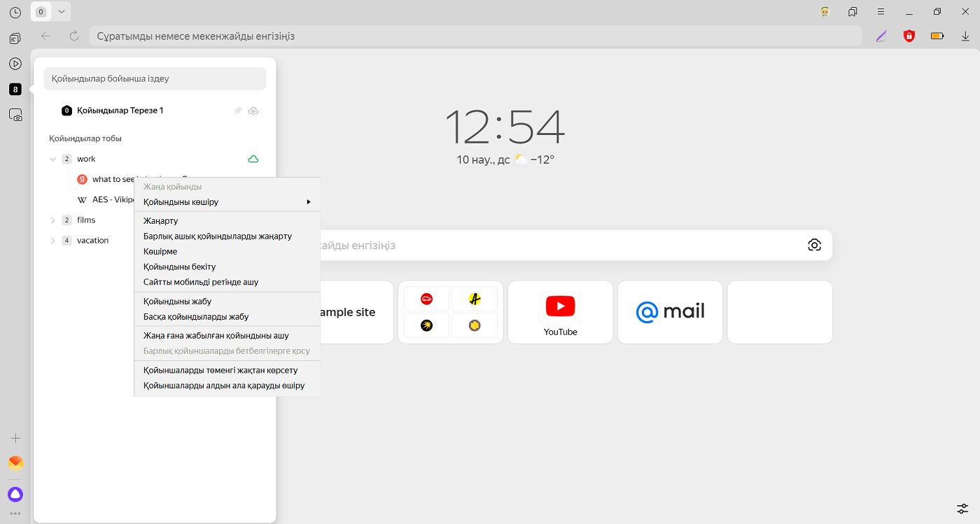Open new tab page customization settings icon
The image size is (980, 524).
click(963, 509)
